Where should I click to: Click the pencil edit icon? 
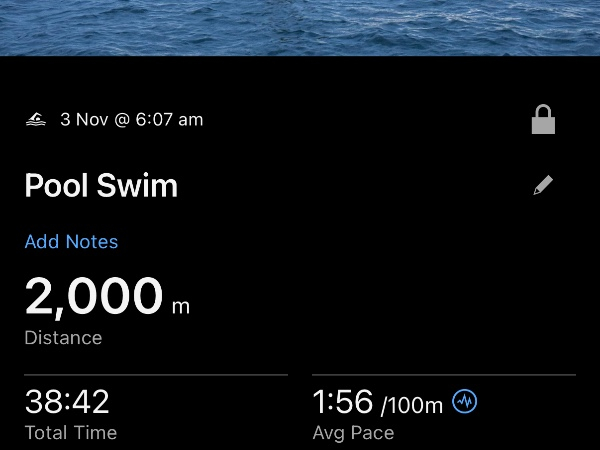tap(543, 185)
